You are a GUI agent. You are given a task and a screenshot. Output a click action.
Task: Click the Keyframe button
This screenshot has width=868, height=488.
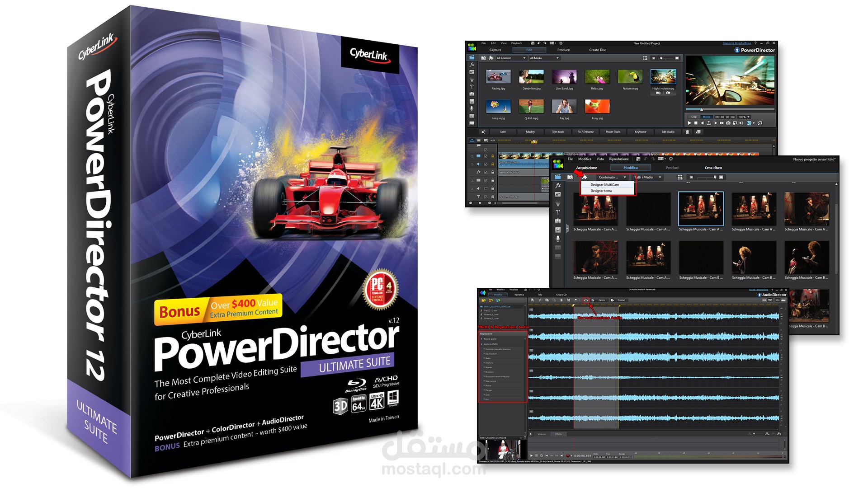click(x=641, y=132)
